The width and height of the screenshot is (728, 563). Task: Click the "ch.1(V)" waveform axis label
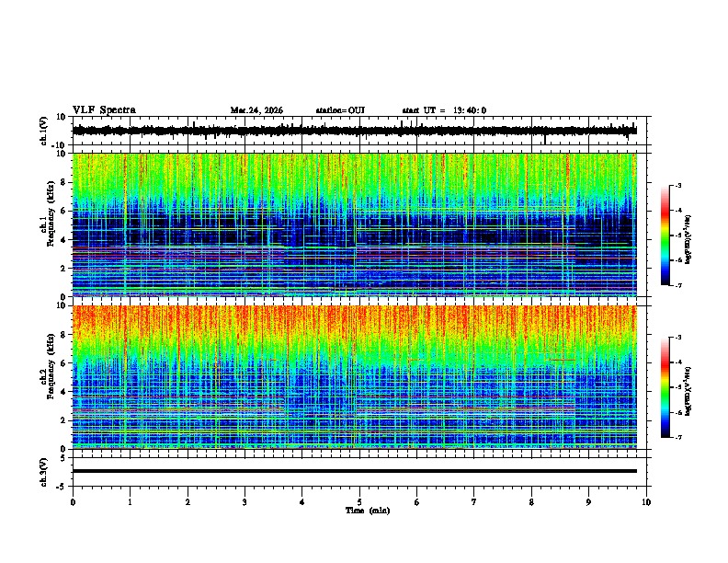click(43, 131)
